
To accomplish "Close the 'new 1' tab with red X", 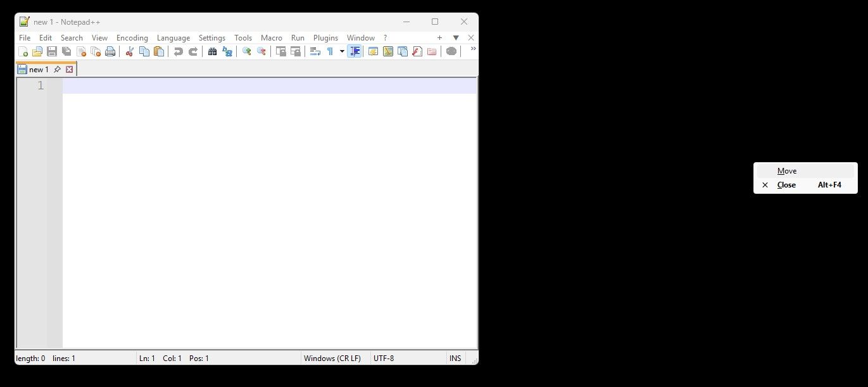I will [70, 70].
